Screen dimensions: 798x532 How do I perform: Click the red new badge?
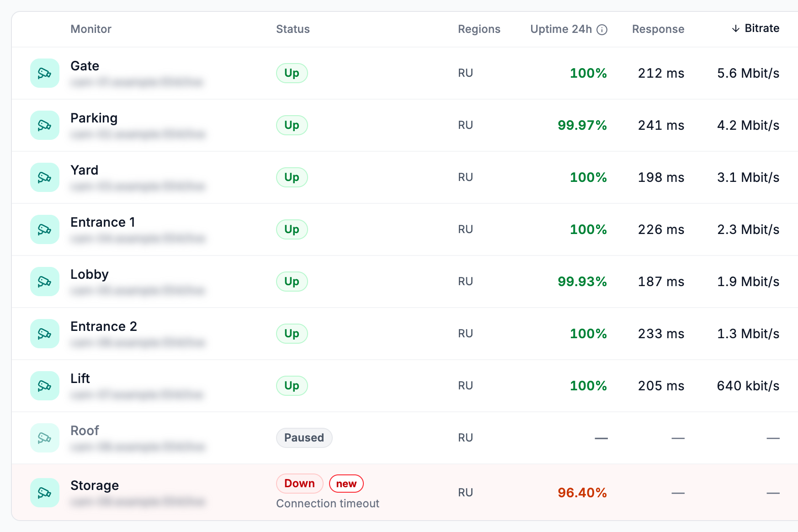pyautogui.click(x=346, y=484)
